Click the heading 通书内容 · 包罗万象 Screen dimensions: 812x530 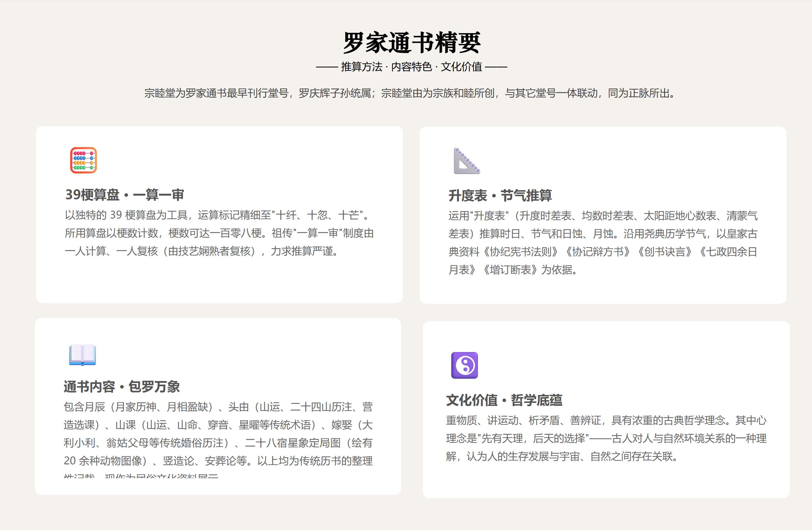tap(122, 387)
